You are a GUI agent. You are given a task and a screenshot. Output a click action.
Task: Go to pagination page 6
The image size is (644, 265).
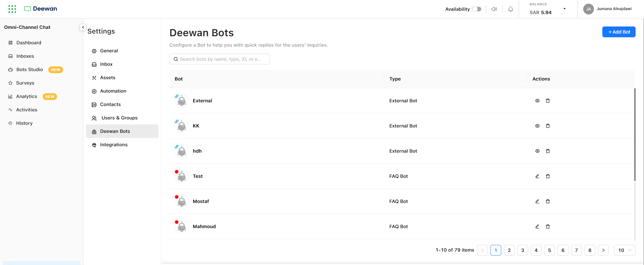click(x=563, y=250)
